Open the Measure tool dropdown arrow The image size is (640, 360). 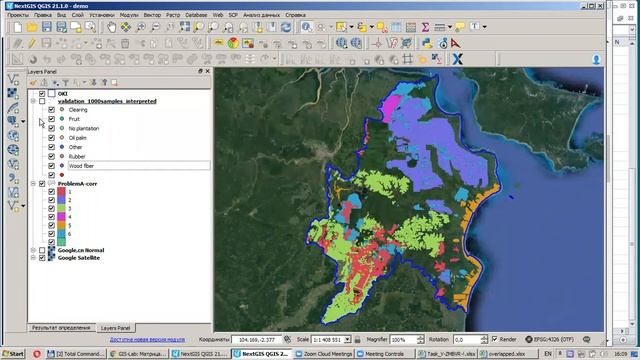pos(450,27)
